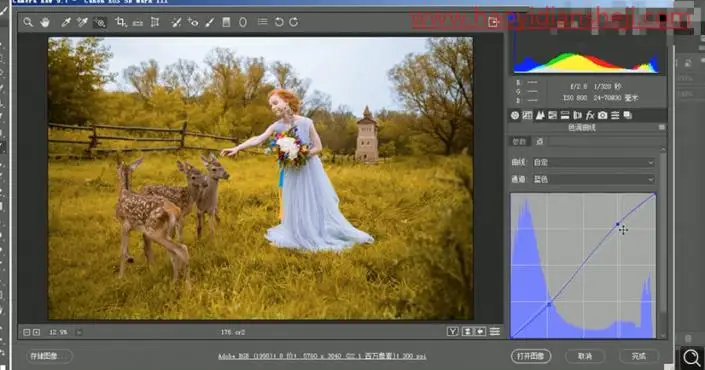The width and height of the screenshot is (705, 370).
Task: Open the curve preset dropdown showing 自定
Action: [593, 162]
